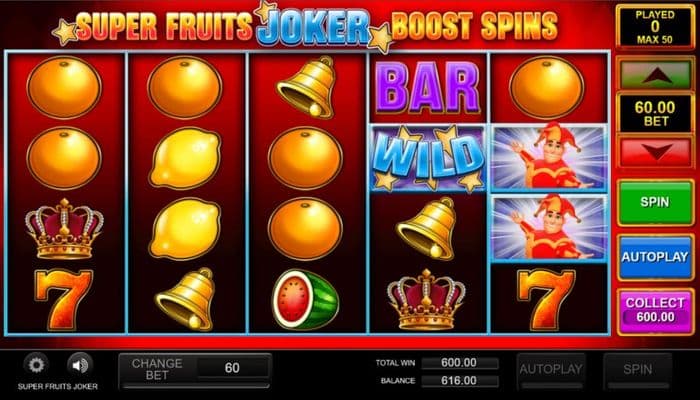Decrease bet with the red down arrow
Screen dimensions: 700x400
tap(655, 152)
